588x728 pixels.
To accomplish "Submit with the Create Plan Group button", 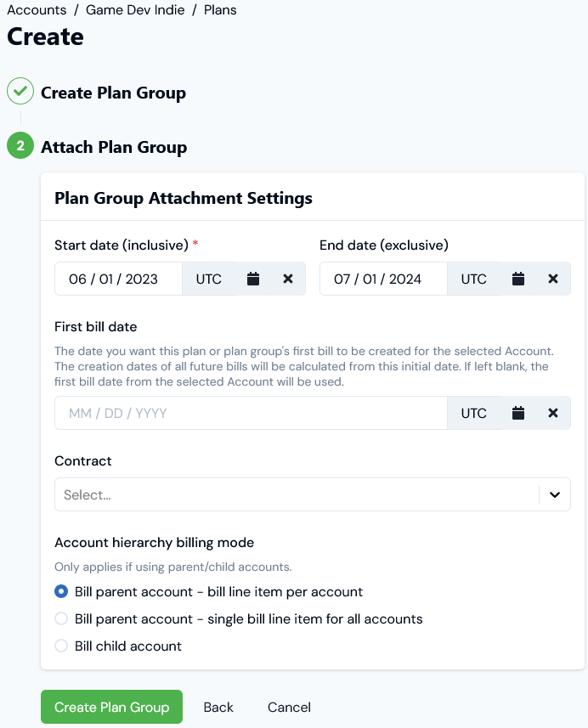I will click(111, 707).
